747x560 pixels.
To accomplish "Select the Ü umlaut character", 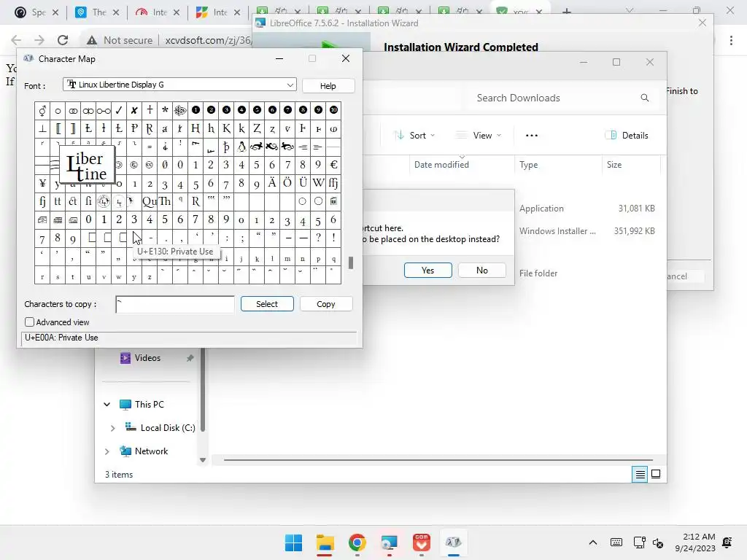I will pyautogui.click(x=303, y=183).
